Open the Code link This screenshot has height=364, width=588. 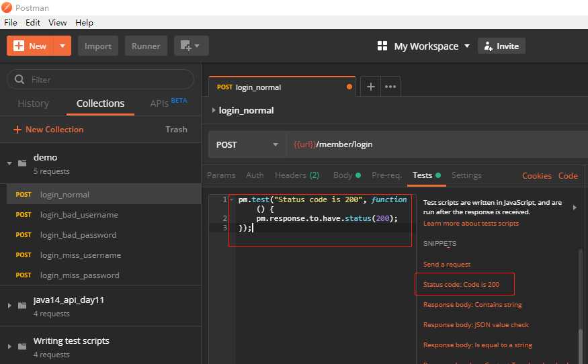568,176
